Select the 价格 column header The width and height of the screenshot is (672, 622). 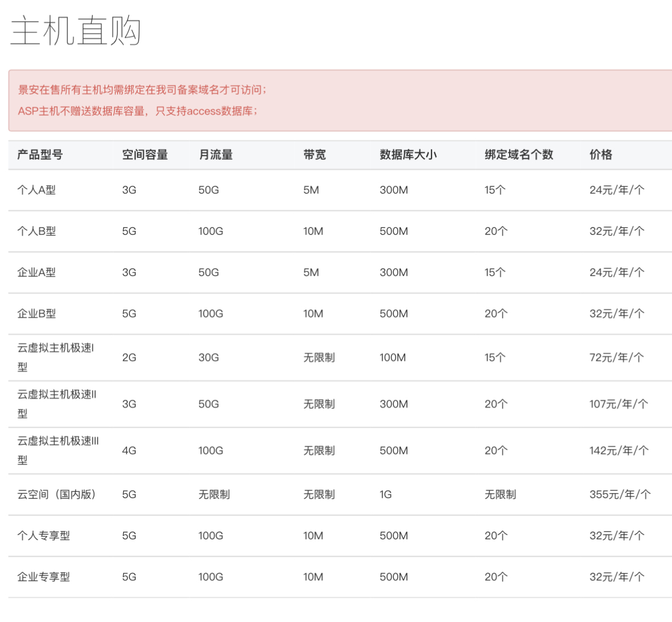pos(601,155)
